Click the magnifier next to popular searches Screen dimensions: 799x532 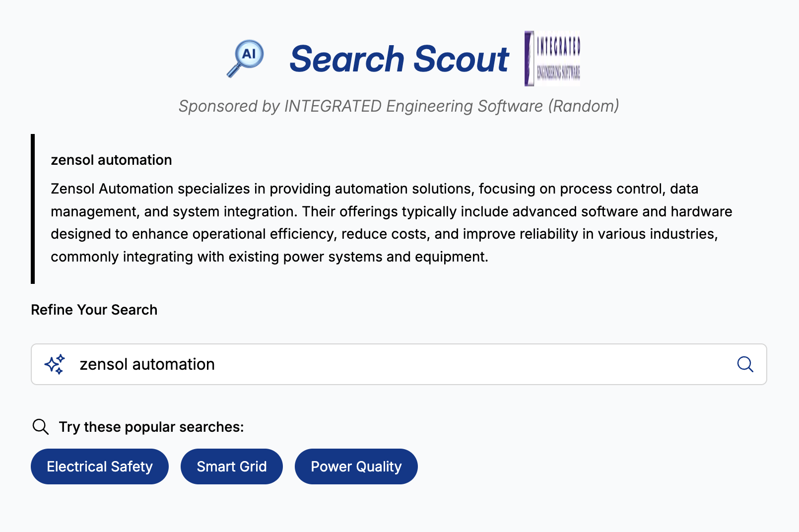40,426
